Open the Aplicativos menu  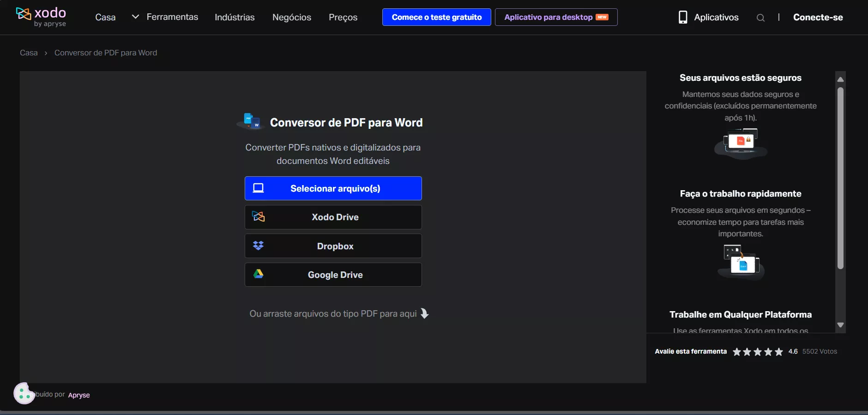tap(716, 17)
